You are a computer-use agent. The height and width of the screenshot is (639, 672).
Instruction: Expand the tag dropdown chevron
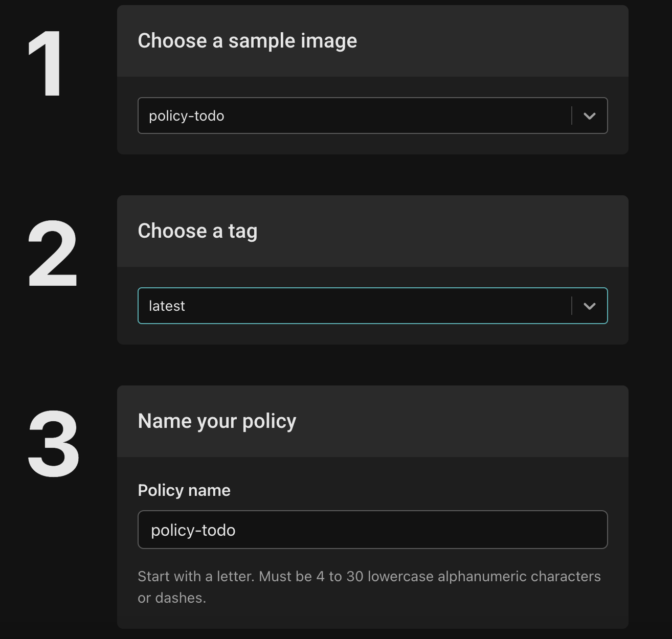pyautogui.click(x=589, y=306)
